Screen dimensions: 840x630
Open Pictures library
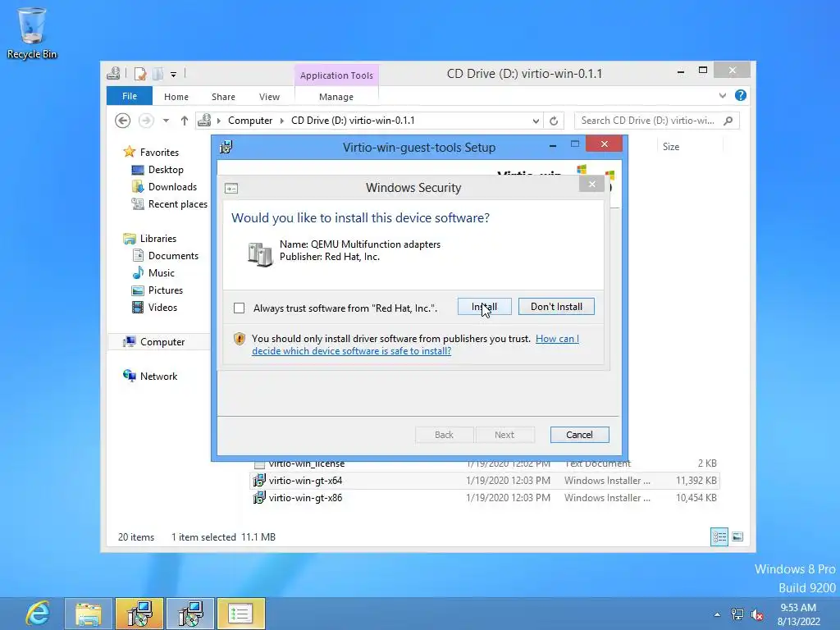click(x=166, y=290)
